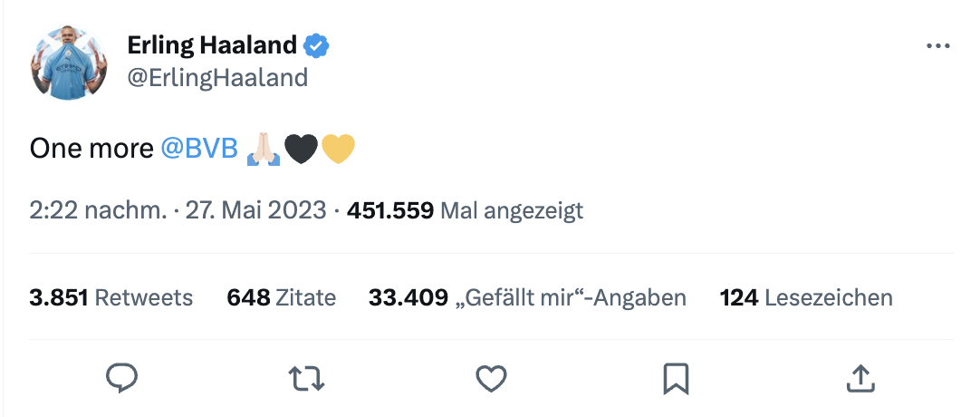This screenshot has width=980, height=417.
Task: Click the reply speech bubble icon
Action: [121, 378]
